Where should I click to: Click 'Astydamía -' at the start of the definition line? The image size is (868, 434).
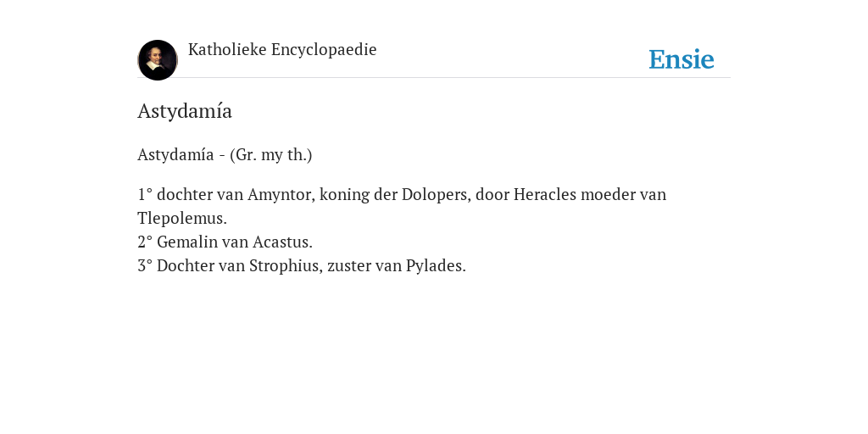tap(181, 155)
